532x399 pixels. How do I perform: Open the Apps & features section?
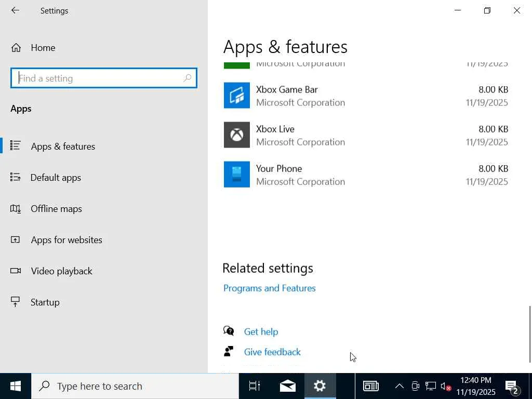pos(63,147)
